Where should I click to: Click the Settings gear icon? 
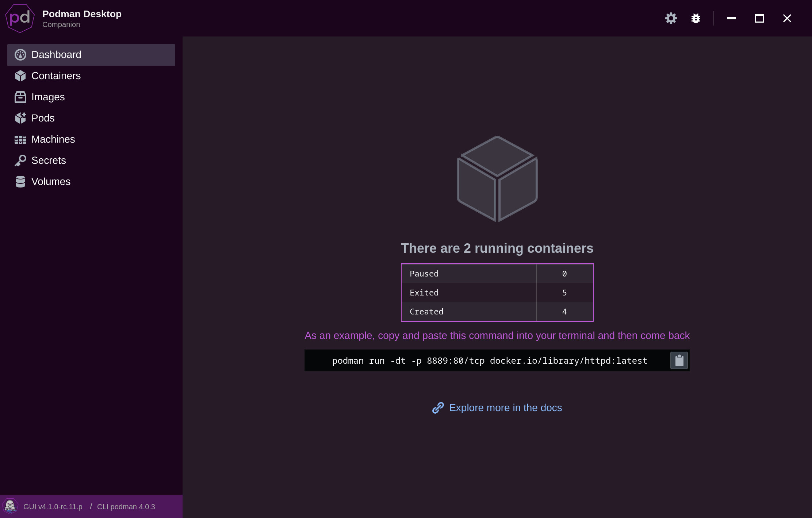point(671,18)
